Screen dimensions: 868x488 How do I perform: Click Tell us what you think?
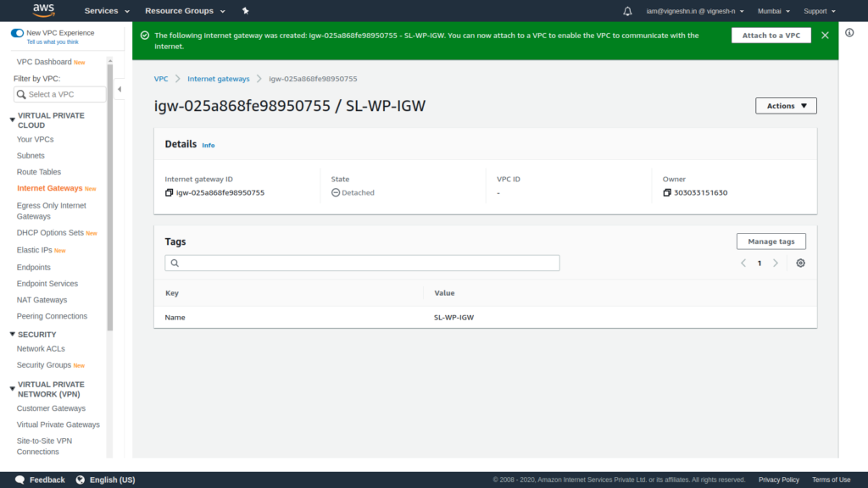click(x=53, y=42)
